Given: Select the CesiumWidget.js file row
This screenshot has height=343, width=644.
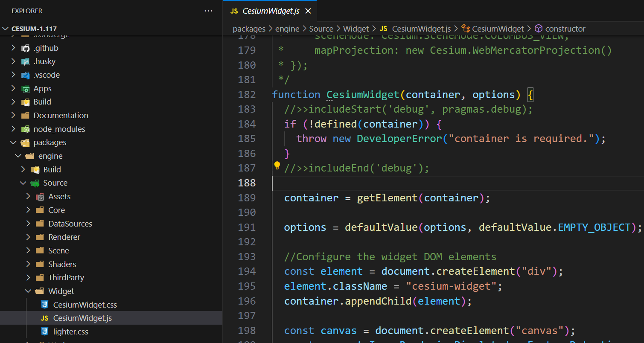Looking at the screenshot, I should [x=111, y=318].
